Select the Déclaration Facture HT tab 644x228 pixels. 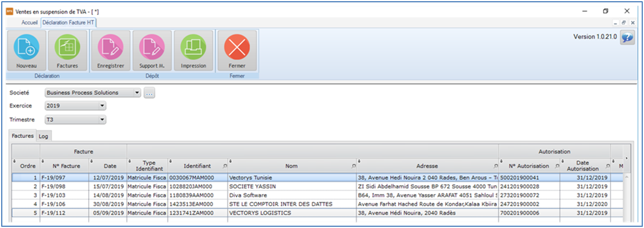[x=69, y=23]
